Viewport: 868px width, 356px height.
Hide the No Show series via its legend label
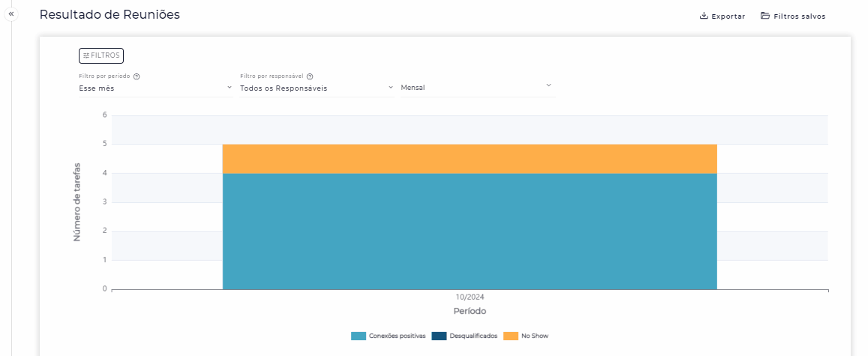tap(534, 336)
